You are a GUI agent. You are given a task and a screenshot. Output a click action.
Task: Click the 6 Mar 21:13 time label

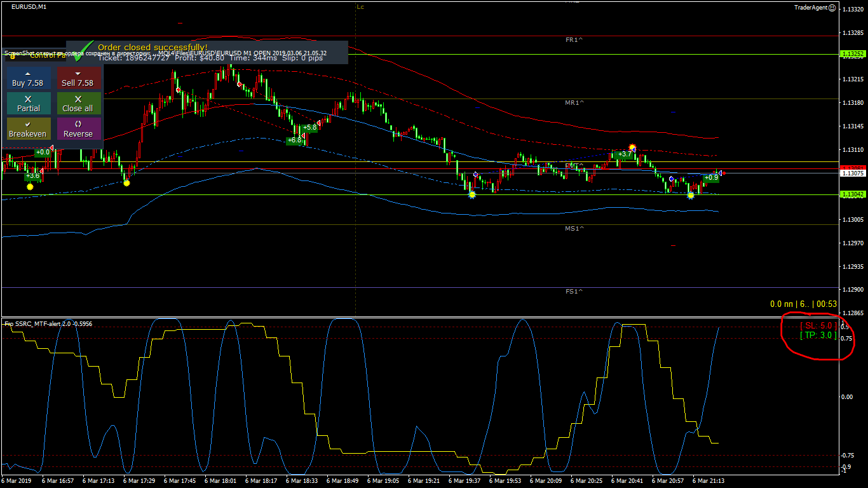(708, 481)
